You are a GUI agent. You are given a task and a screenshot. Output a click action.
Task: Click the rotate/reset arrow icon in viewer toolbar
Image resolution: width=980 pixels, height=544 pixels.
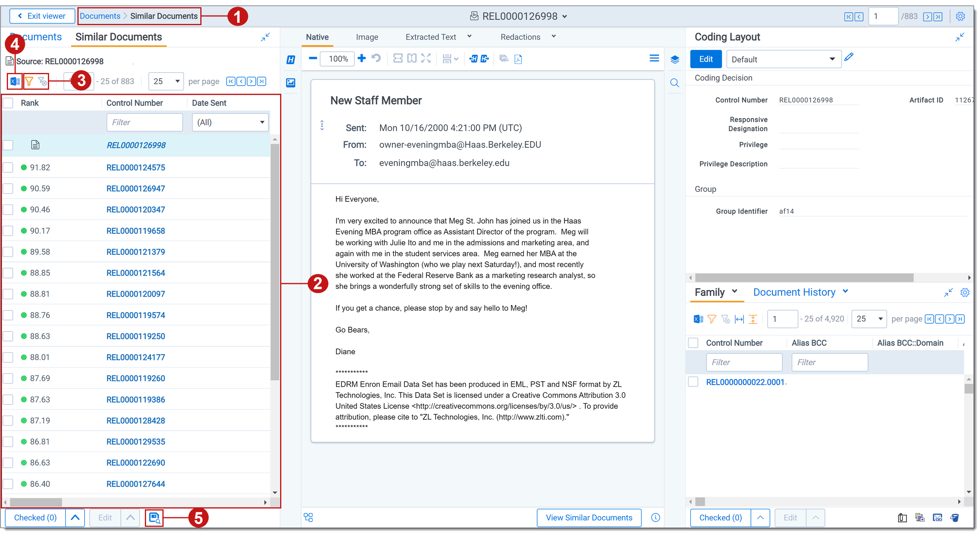point(376,59)
